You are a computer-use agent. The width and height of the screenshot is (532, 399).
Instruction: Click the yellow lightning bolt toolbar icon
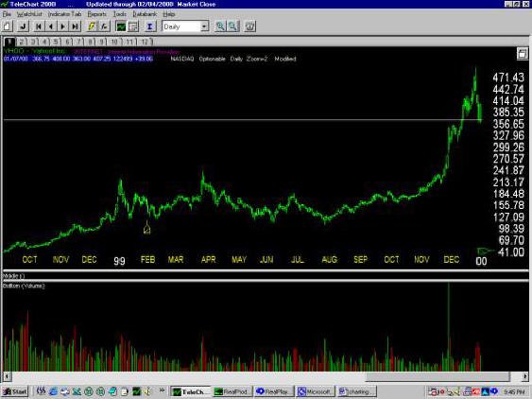(x=91, y=26)
